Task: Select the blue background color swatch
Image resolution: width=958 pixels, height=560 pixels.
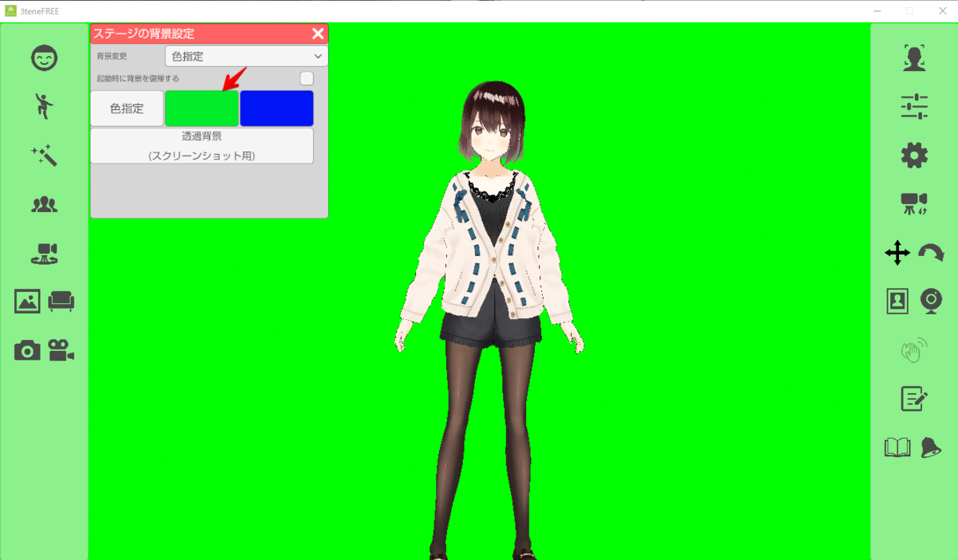Action: [276, 108]
